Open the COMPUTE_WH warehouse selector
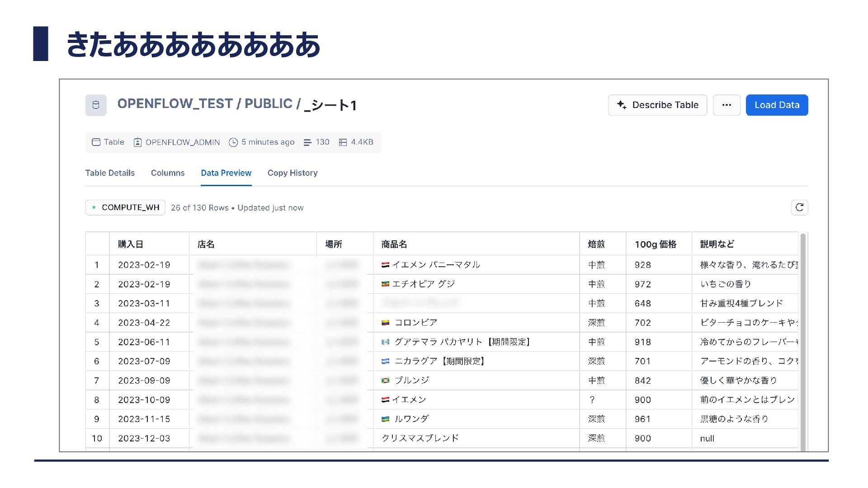The height and width of the screenshot is (488, 868). 125,207
